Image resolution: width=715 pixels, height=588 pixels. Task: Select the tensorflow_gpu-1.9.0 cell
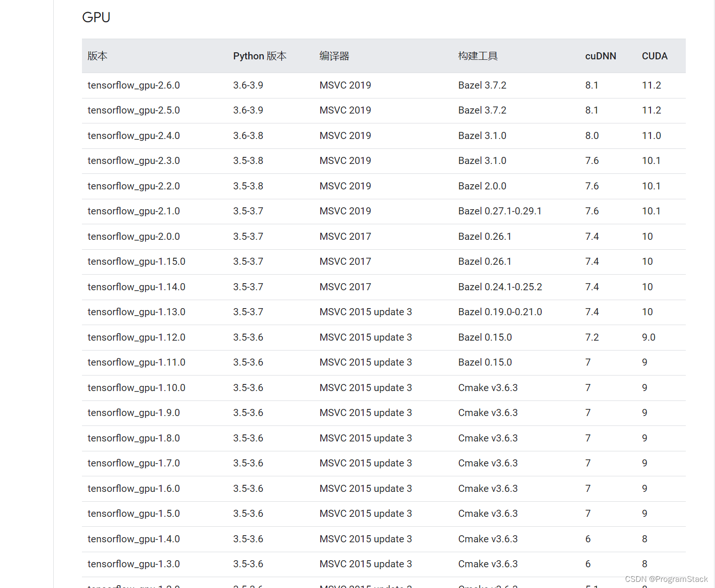[134, 413]
